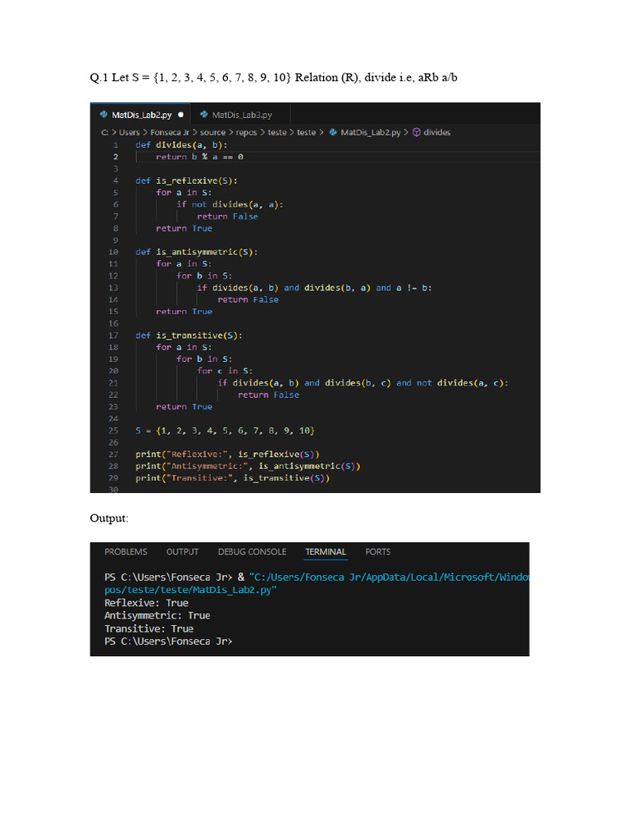
Task: Place cursor on the def is_transitive line
Action: click(189, 336)
